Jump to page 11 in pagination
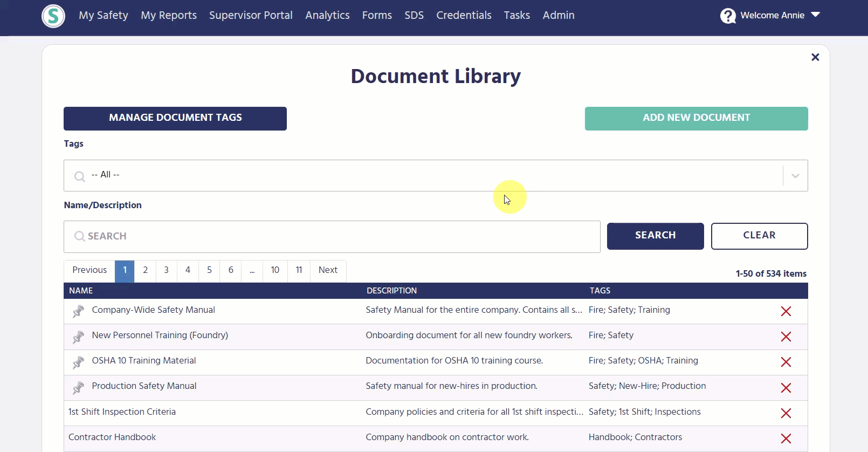 pyautogui.click(x=299, y=271)
